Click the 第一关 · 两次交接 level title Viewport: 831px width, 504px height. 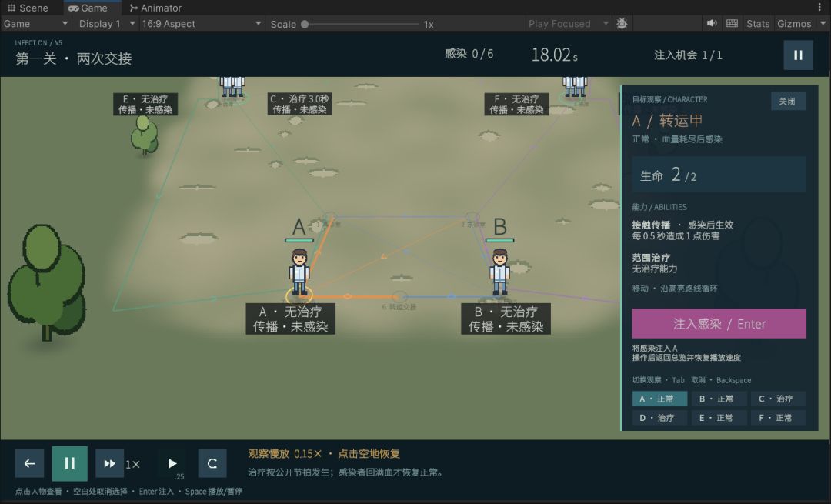[x=74, y=58]
